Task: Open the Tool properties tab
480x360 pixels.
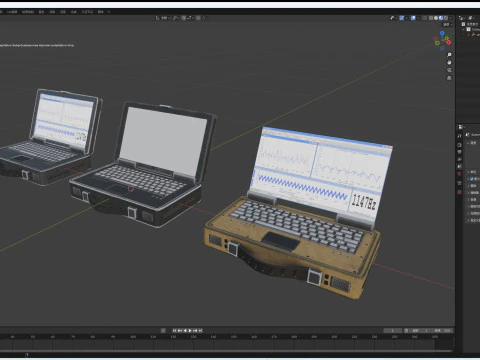Action: pos(459,136)
